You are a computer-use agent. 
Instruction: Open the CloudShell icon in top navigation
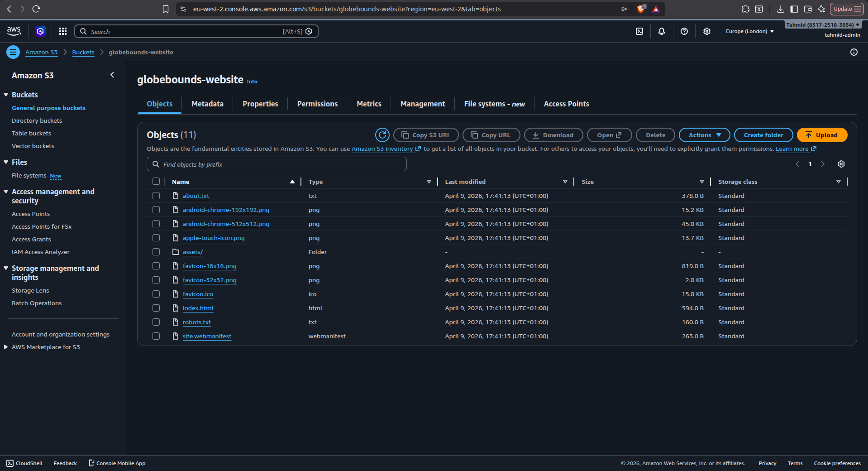tap(639, 31)
